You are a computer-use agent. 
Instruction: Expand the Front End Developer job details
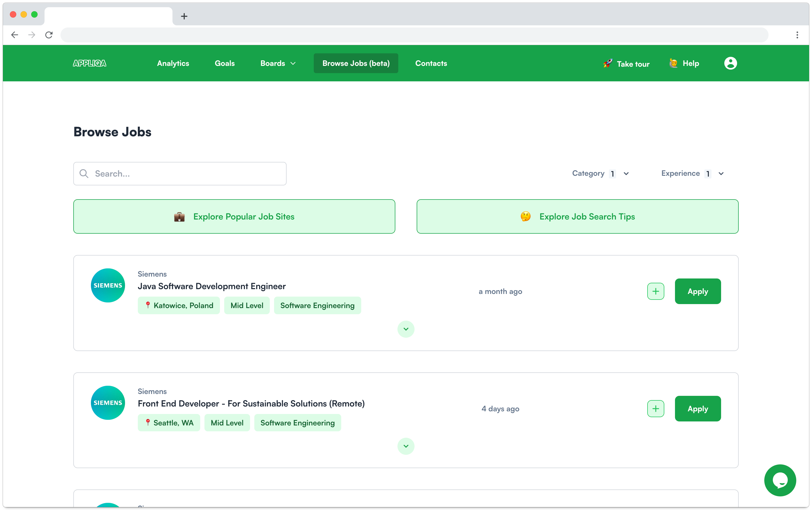point(406,446)
